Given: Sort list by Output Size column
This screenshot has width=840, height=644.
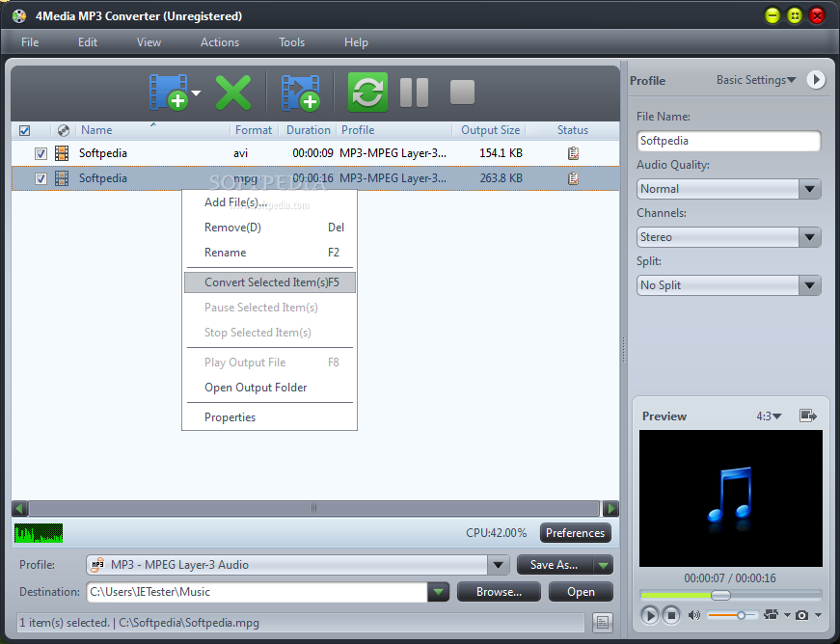Looking at the screenshot, I should click(x=490, y=130).
